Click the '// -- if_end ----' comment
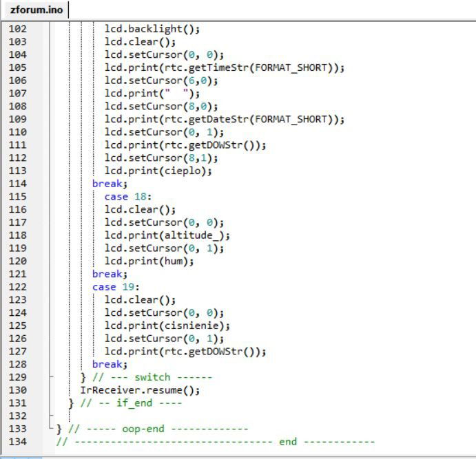The height and width of the screenshot is (459, 476). (x=131, y=403)
